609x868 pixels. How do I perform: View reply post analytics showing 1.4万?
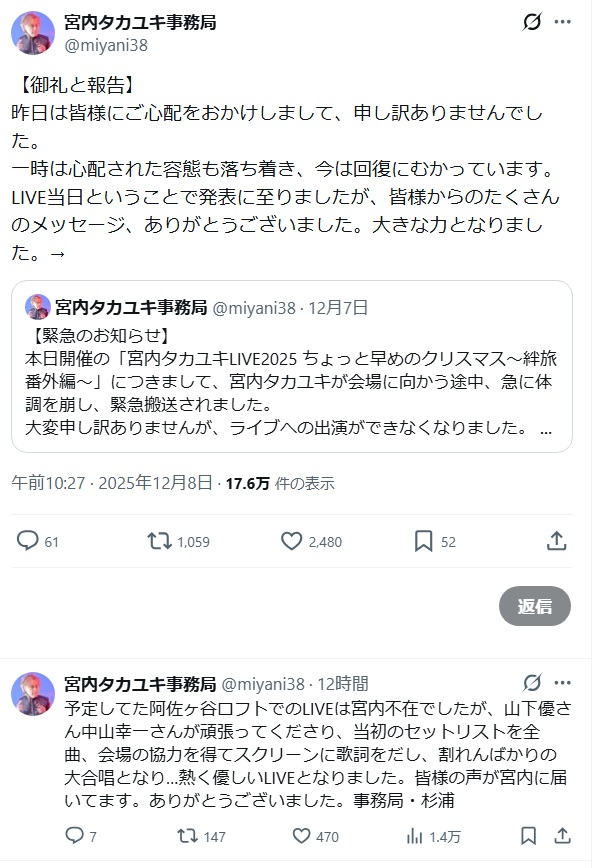pos(414,836)
